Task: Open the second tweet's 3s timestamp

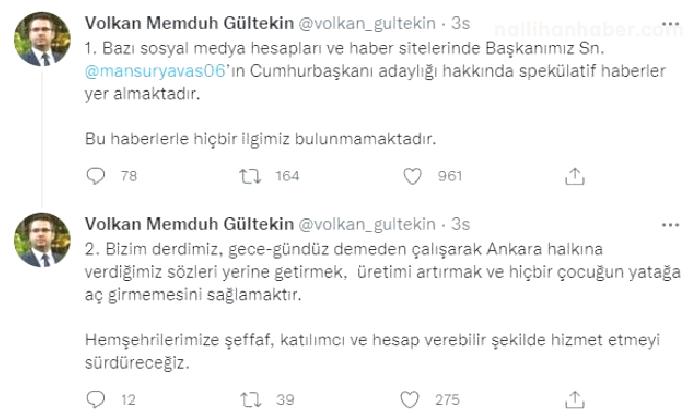Action: 461,224
